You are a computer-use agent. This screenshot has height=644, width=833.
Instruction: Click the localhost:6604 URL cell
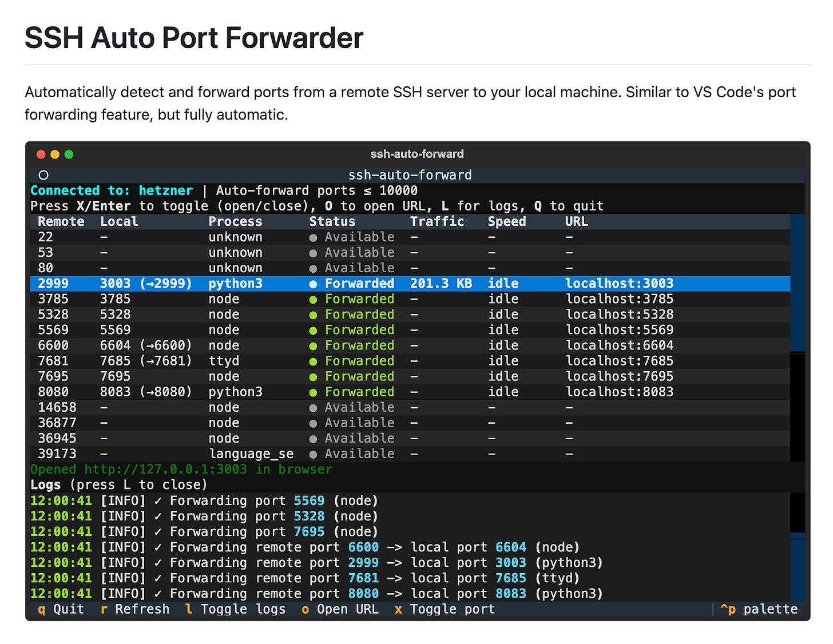[x=620, y=345]
